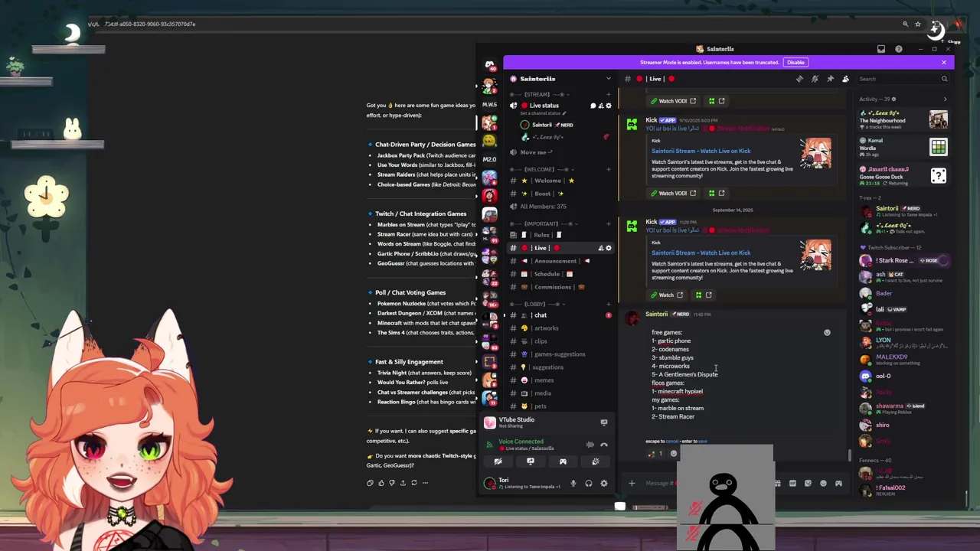The width and height of the screenshot is (980, 551).
Task: Open the emoji picker in message bar
Action: 823,483
